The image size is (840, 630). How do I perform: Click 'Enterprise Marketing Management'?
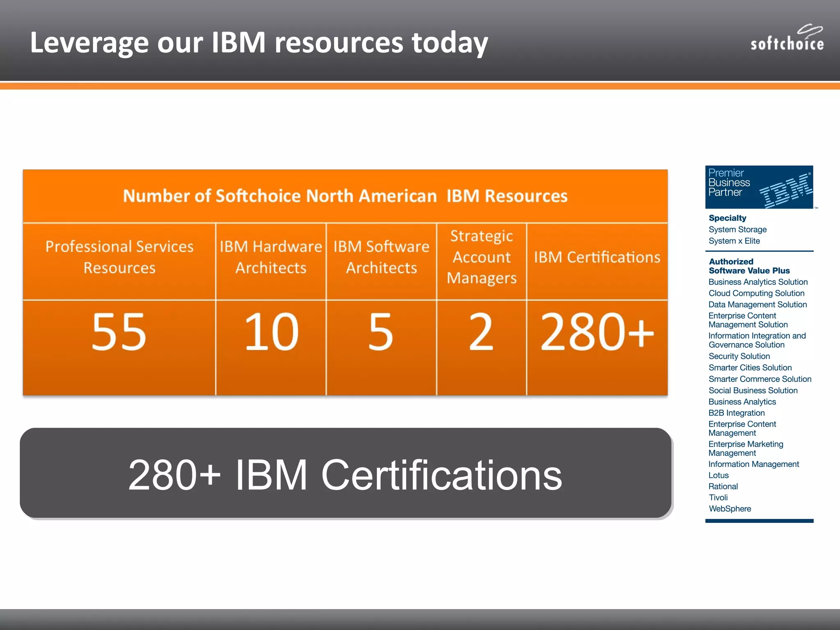[746, 449]
